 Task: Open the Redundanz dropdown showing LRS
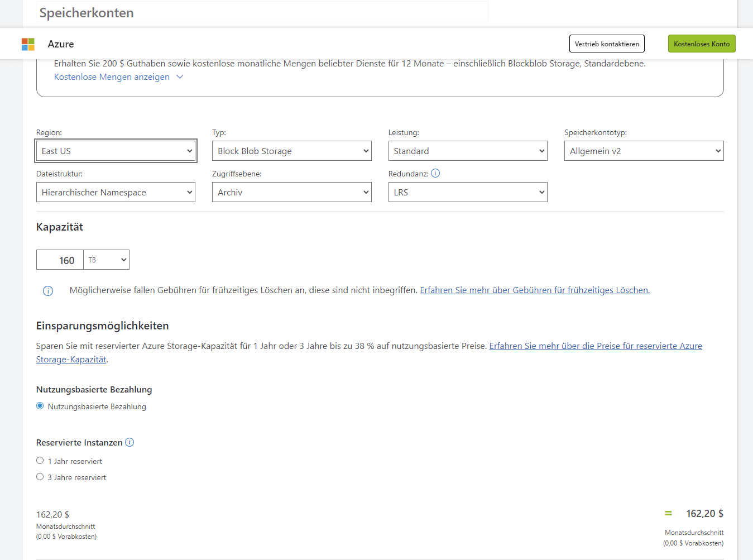click(467, 192)
